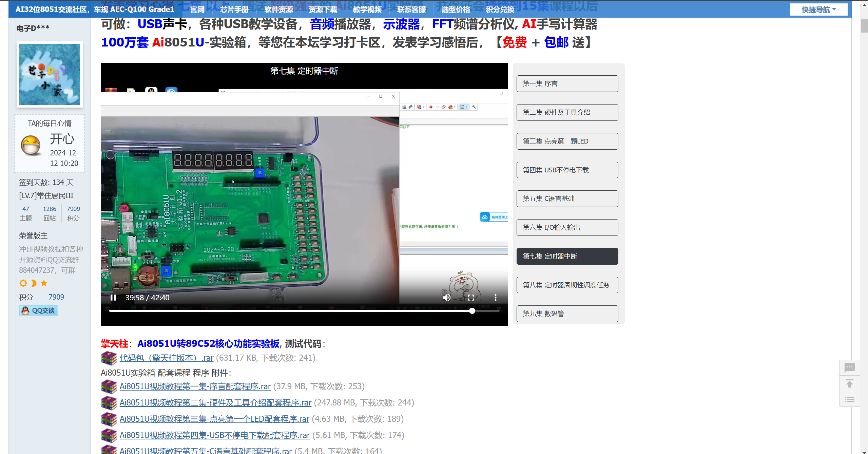The width and height of the screenshot is (868, 454).
Task: Click the floating sidebar chat bubble icon
Action: point(850,367)
